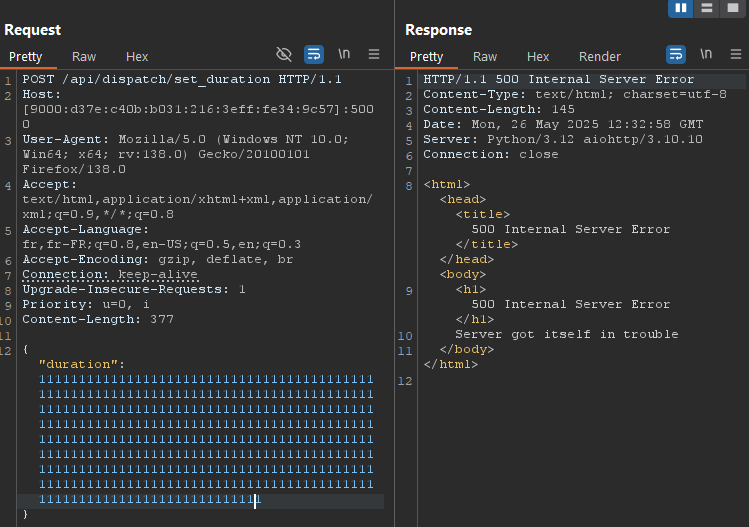Click the Host header line
This screenshot has width=749, height=527.
[x=198, y=109]
